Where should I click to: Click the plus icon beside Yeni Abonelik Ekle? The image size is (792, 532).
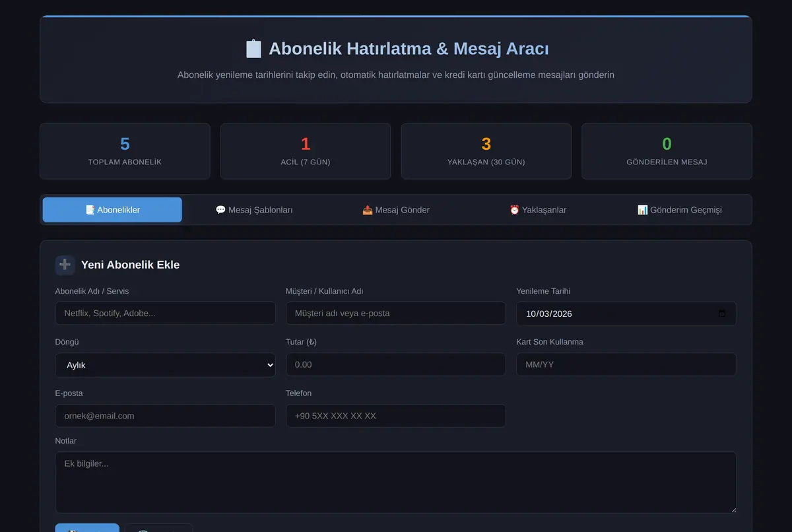coord(65,265)
